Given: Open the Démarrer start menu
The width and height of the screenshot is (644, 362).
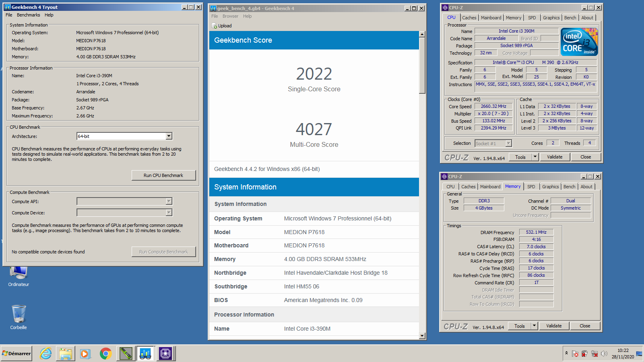Looking at the screenshot, I should 17,354.
